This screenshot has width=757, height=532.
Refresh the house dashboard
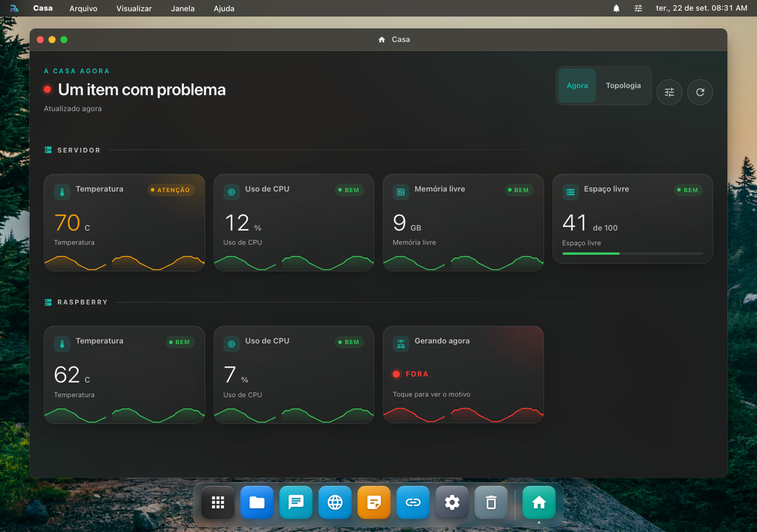pos(700,92)
